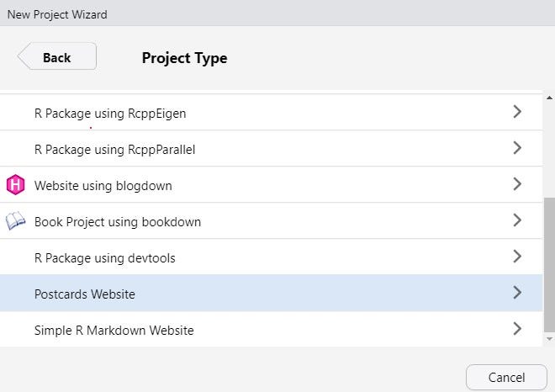Click chevron beside Website using blogdown
This screenshot has width=555, height=392.
click(x=517, y=184)
